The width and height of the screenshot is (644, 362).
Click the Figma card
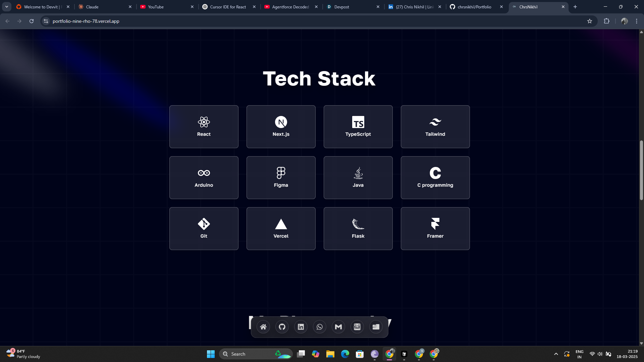[281, 178]
